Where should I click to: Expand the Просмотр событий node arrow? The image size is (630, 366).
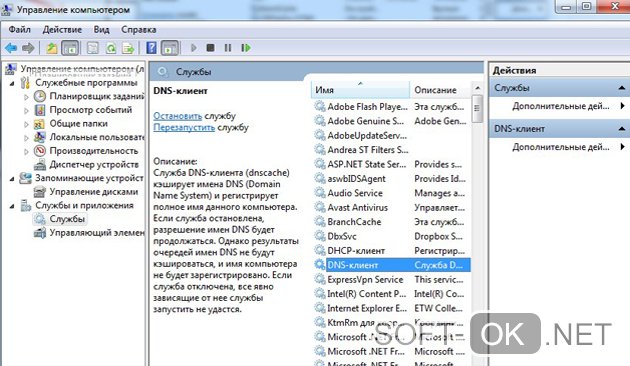point(26,110)
